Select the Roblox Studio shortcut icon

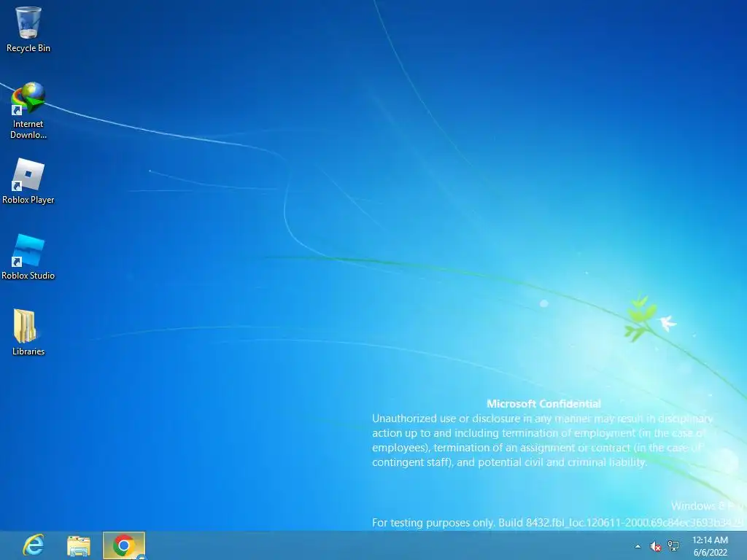[x=28, y=250]
